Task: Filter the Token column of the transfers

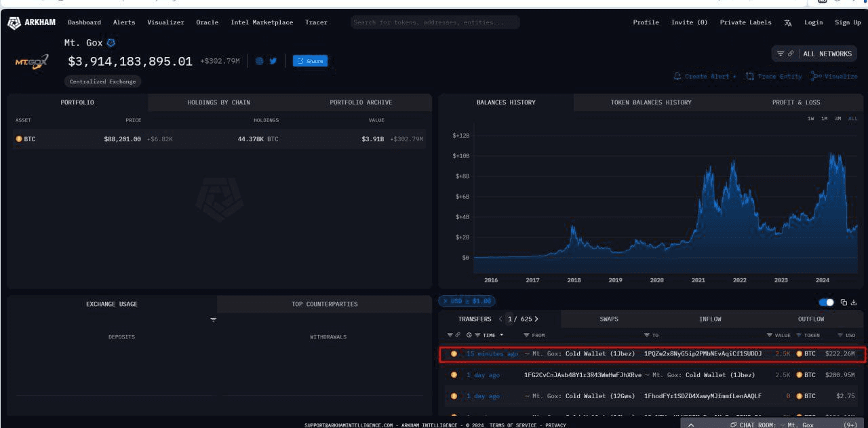Action: [x=799, y=335]
